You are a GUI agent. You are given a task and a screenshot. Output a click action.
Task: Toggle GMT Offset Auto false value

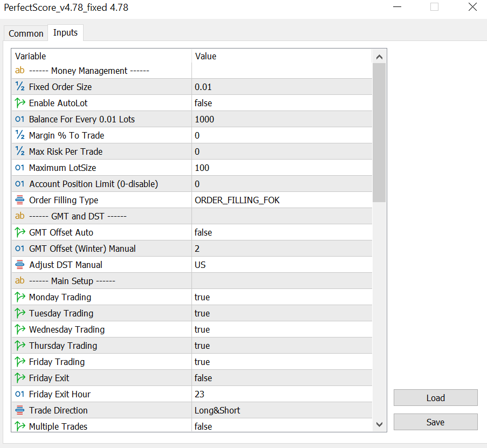tap(203, 232)
